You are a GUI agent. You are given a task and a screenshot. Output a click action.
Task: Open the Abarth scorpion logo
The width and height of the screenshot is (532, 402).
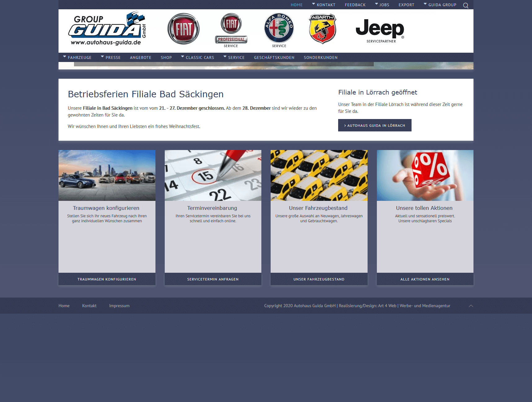pyautogui.click(x=322, y=29)
